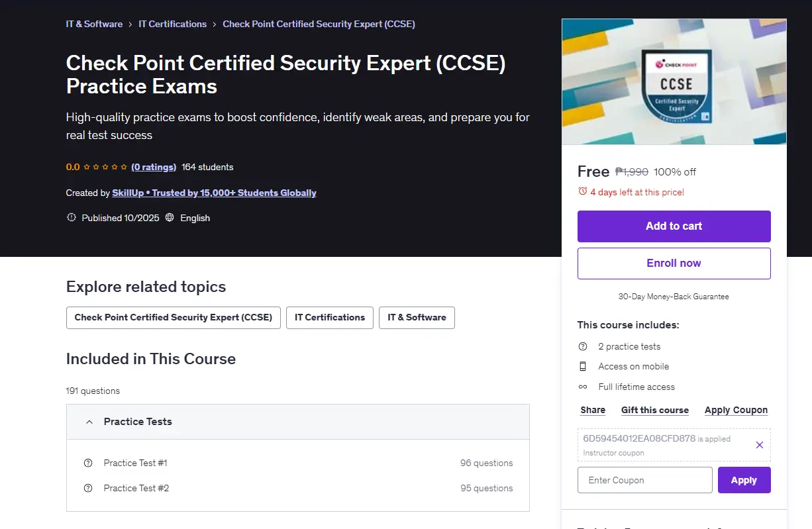Click Enroll now button
812x529 pixels.
pyautogui.click(x=674, y=264)
